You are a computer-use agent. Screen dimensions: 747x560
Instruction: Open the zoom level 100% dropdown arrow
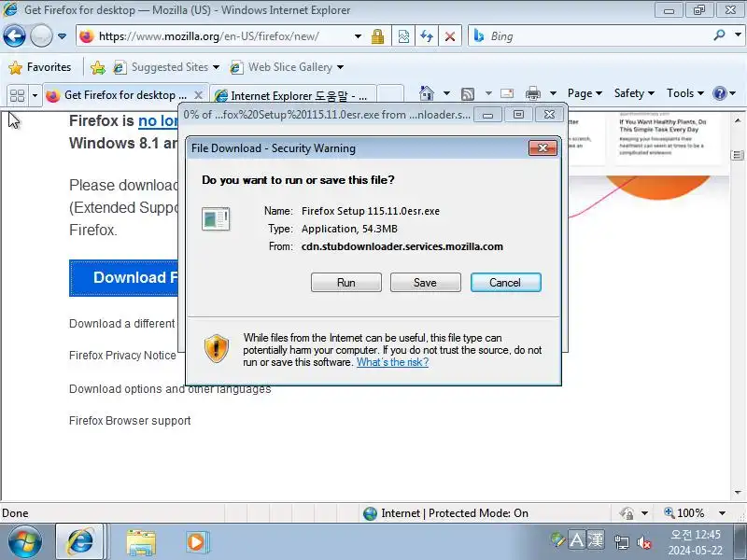pos(722,513)
